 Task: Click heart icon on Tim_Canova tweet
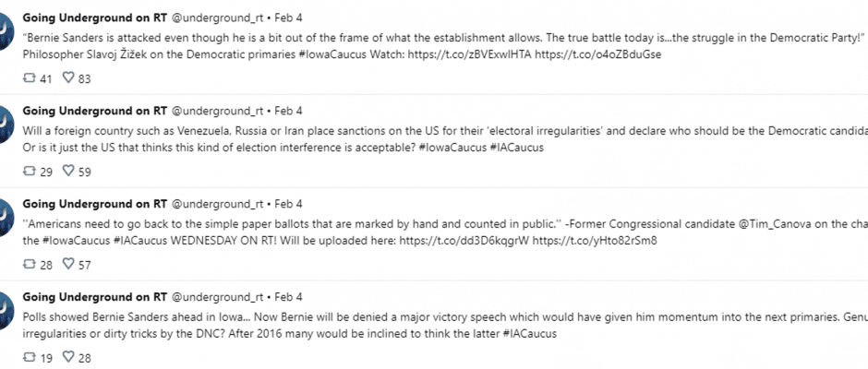68,264
